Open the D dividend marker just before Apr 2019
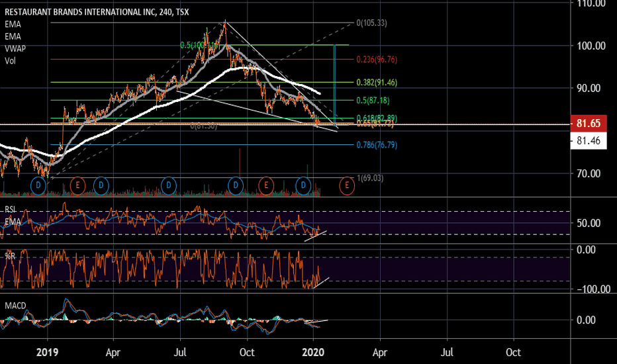617x364 pixels. (x=101, y=185)
